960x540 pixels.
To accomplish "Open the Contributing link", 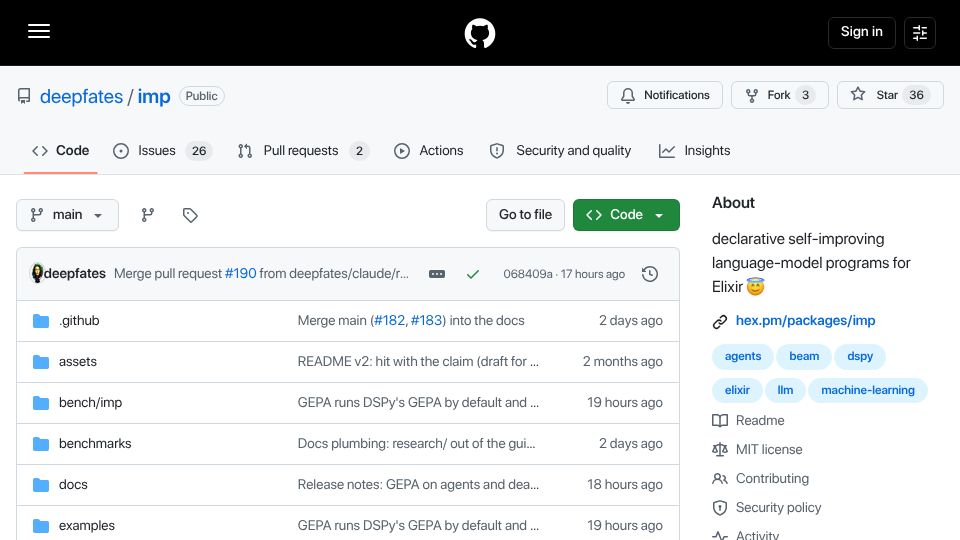I will pos(772,479).
